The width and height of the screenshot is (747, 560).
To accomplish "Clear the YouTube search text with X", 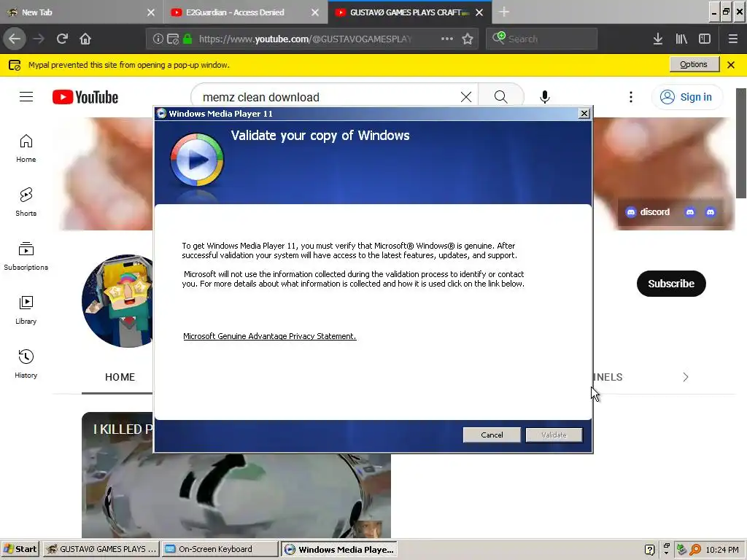I will click(466, 97).
